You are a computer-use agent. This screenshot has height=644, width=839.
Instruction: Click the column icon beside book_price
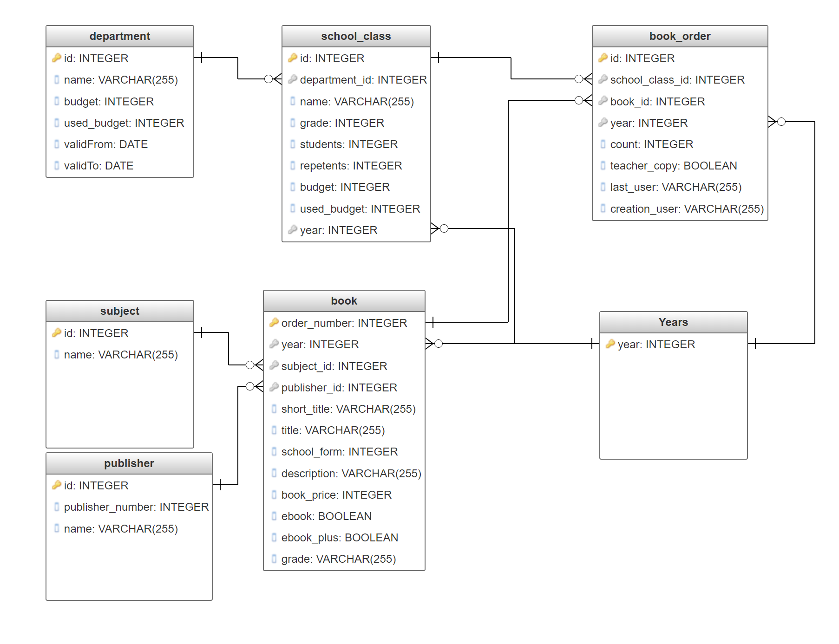(274, 495)
